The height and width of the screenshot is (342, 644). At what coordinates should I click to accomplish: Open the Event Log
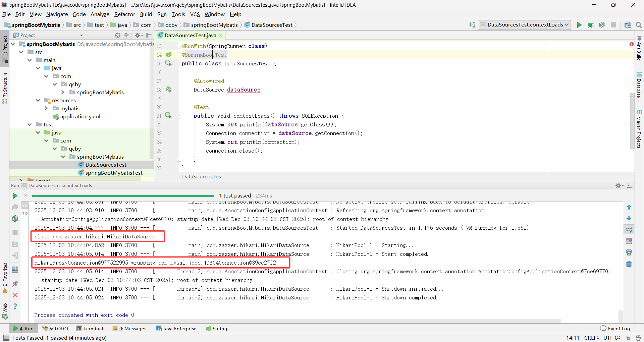615,329
